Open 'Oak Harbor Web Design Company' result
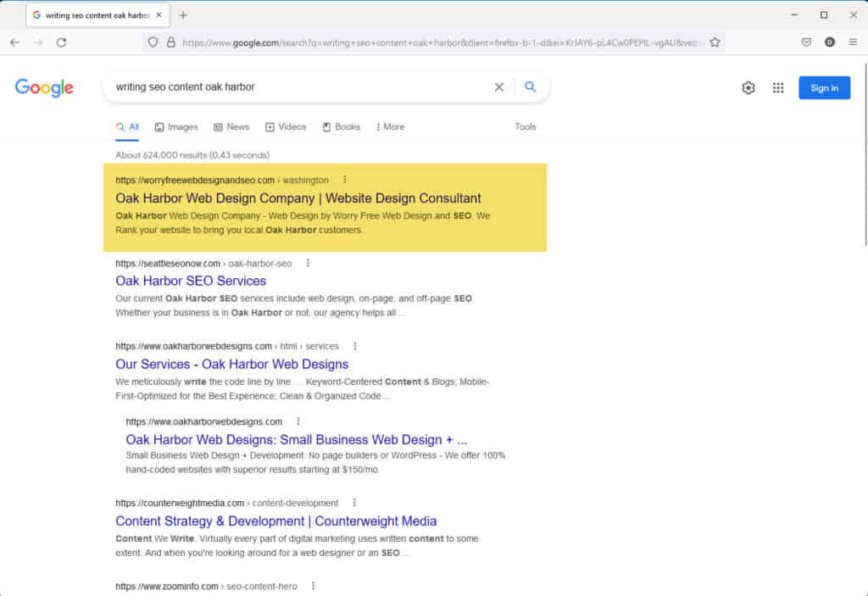868x596 pixels. [x=298, y=198]
